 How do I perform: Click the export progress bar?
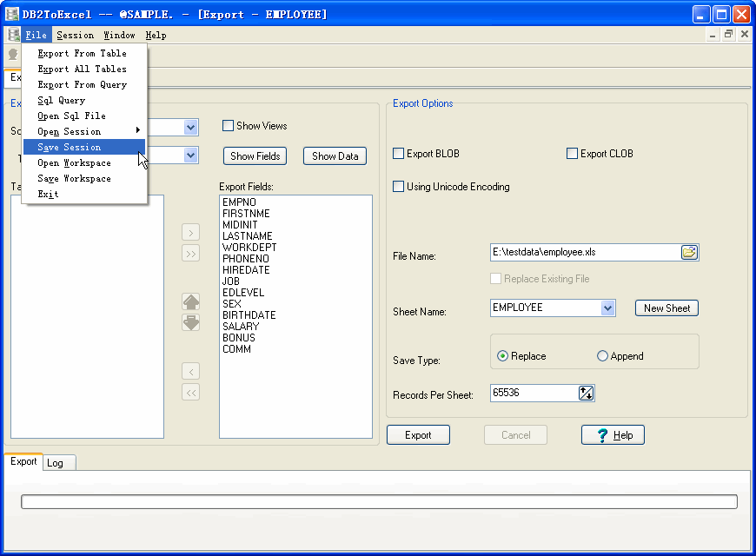click(379, 501)
